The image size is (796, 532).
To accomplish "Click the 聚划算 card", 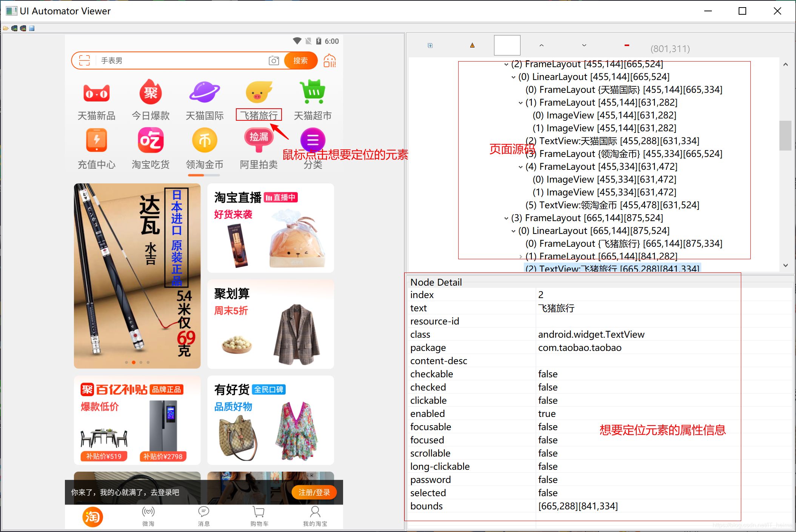I will (x=270, y=324).
